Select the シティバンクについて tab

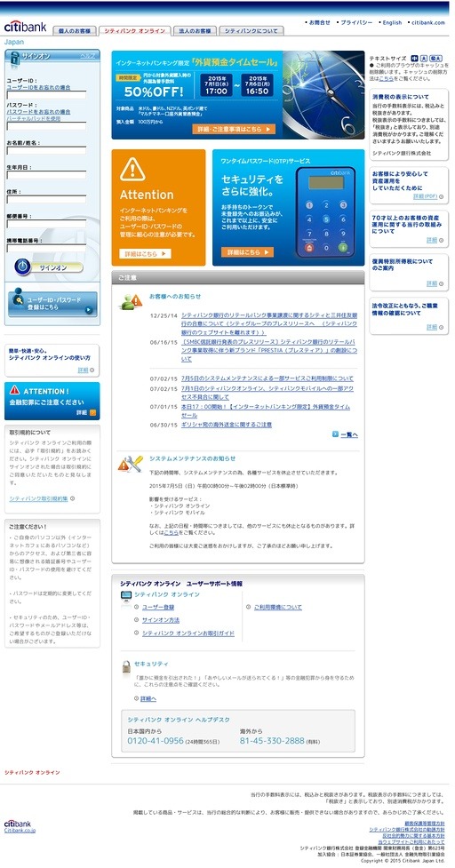click(251, 31)
